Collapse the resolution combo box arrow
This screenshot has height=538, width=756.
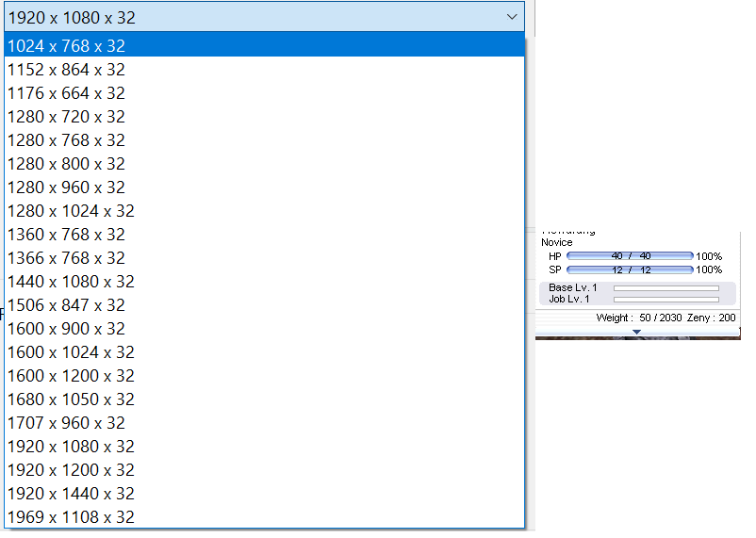tap(512, 17)
